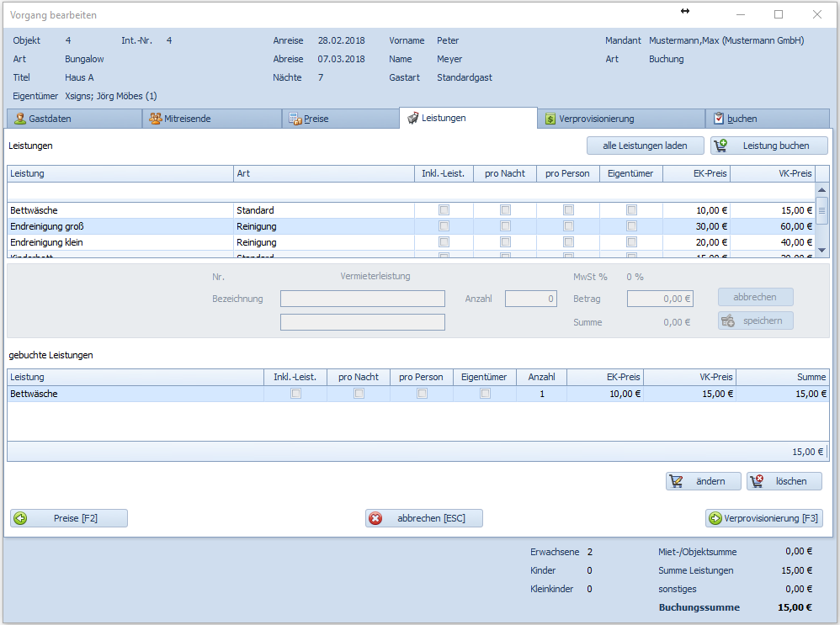
Task: Minimize the Vorgang bearbeiten window
Action: point(741,14)
